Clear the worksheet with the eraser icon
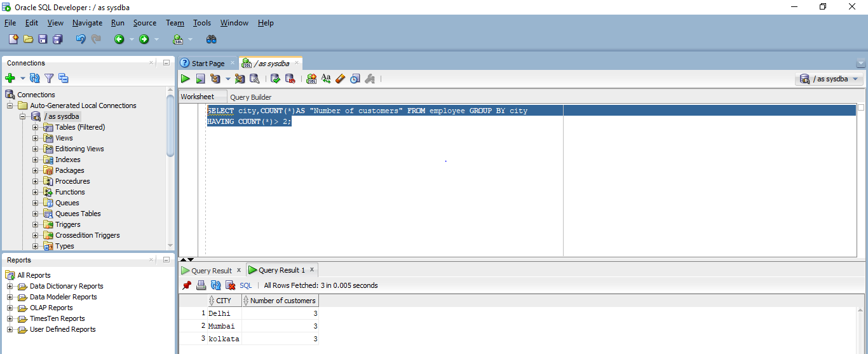The width and height of the screenshot is (868, 354). point(341,79)
